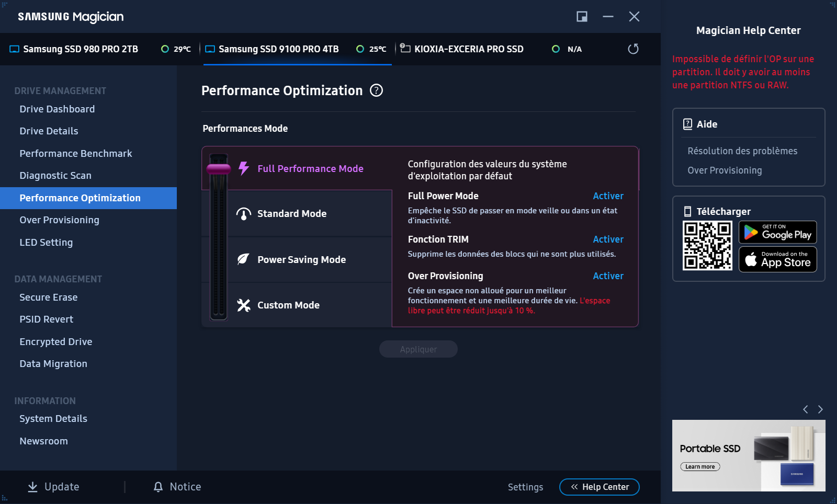Viewport: 837px width, 504px height.
Task: Activate the Fonction TRIM option
Action: [x=608, y=239]
